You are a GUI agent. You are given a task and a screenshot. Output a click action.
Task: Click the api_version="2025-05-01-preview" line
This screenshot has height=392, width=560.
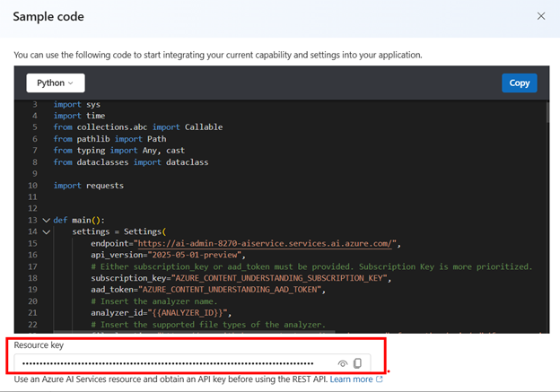(168, 255)
